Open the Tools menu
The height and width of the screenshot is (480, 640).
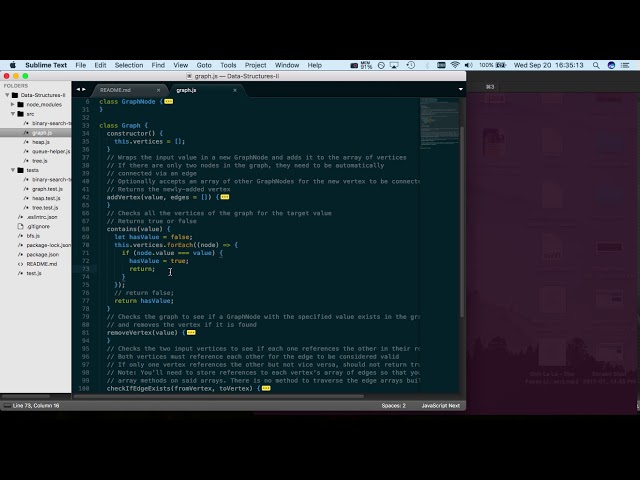click(228, 65)
